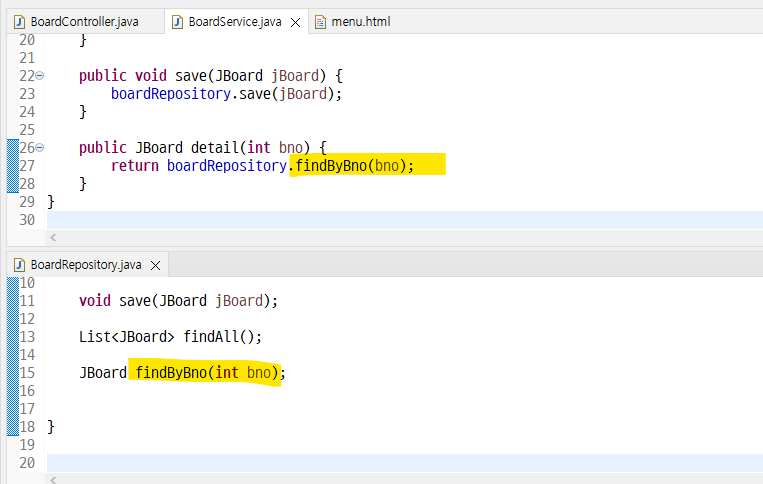Close the BoardService.java tab

coord(295,22)
